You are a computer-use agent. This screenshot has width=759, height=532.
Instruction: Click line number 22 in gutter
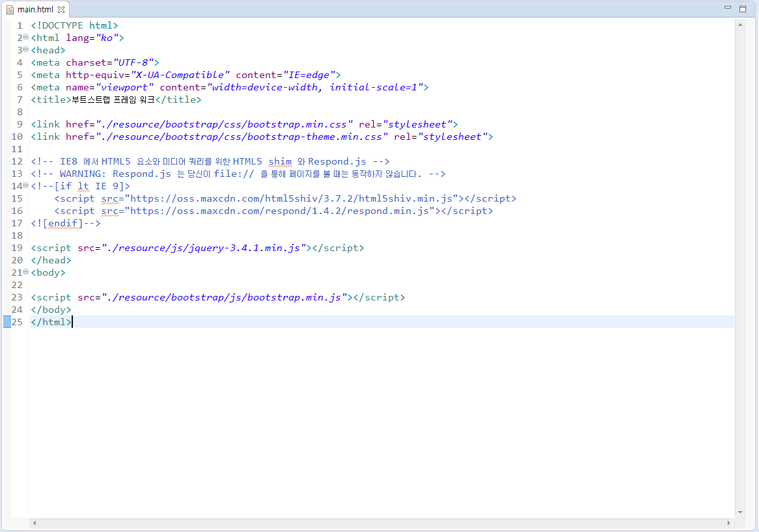[17, 285]
